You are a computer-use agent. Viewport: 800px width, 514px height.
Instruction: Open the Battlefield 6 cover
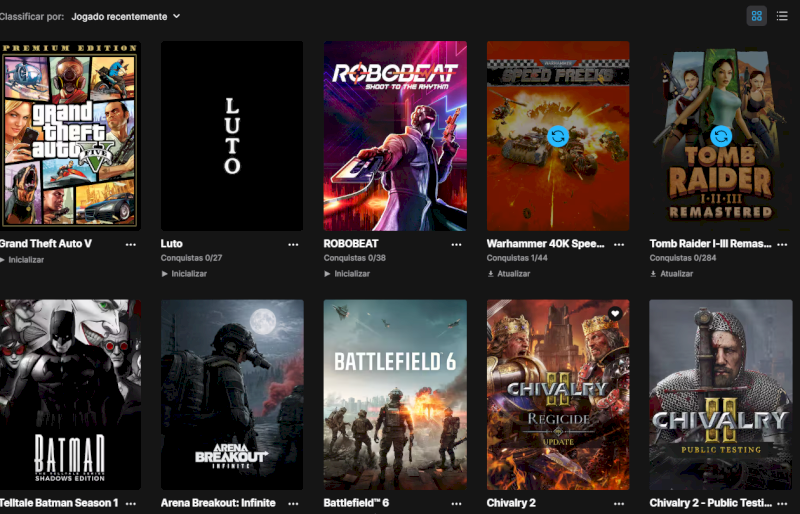(395, 395)
